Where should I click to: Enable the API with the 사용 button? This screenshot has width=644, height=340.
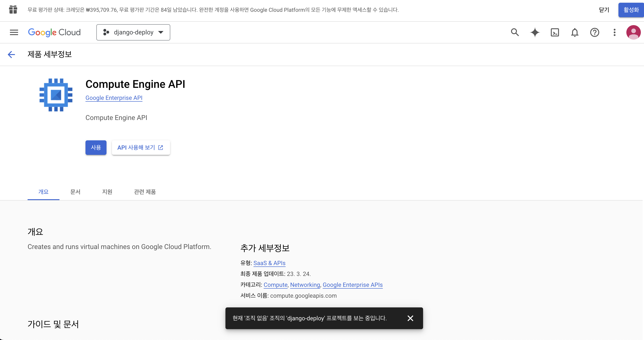[96, 147]
